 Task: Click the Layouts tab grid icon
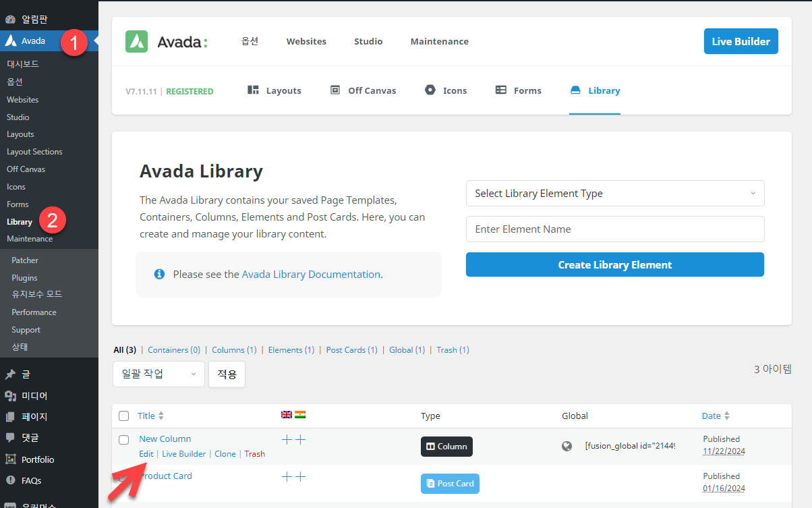point(254,90)
